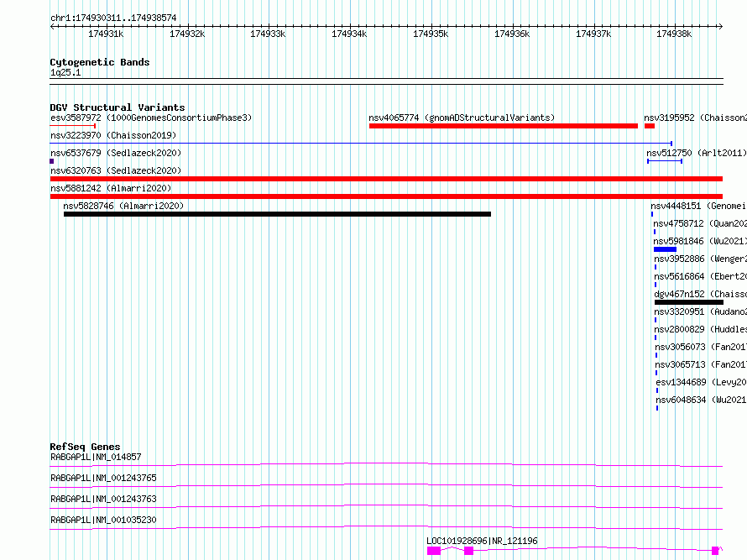Open the DGV Structural Variants track title

pos(118,107)
